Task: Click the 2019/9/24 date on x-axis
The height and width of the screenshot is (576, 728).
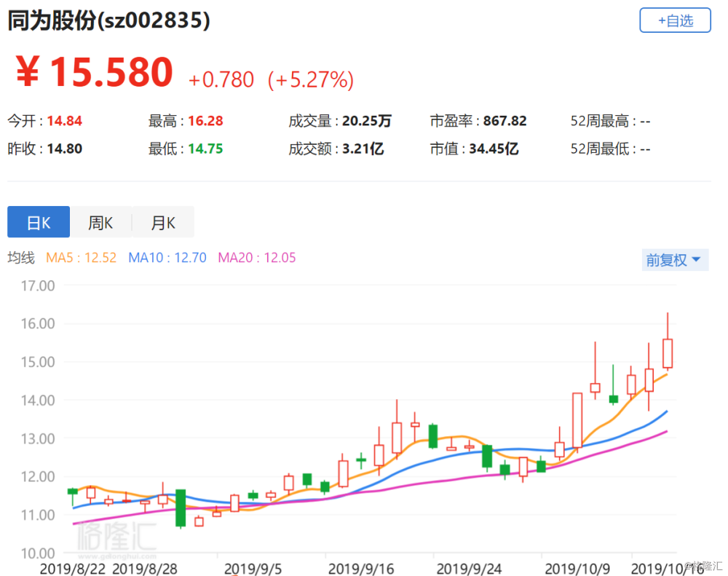Action: tap(465, 567)
